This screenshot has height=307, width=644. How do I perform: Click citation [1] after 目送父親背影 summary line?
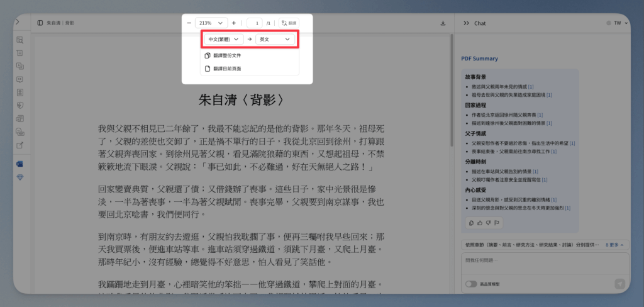point(553,199)
